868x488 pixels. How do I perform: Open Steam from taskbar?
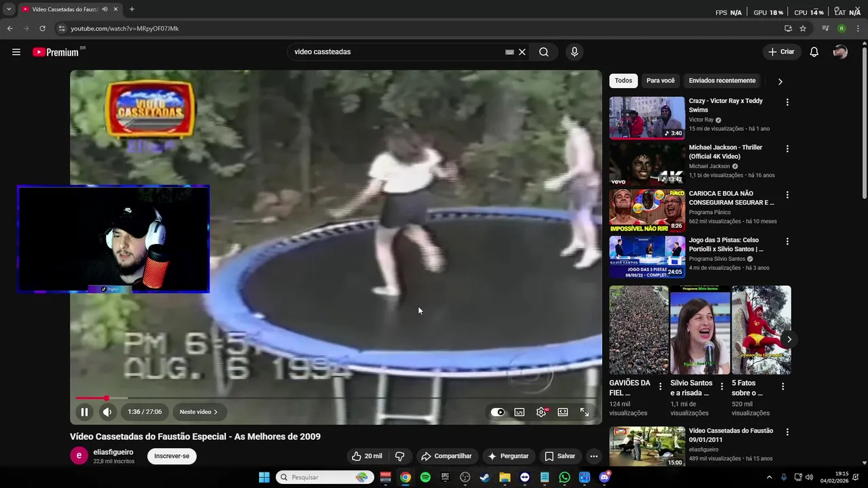click(485, 477)
